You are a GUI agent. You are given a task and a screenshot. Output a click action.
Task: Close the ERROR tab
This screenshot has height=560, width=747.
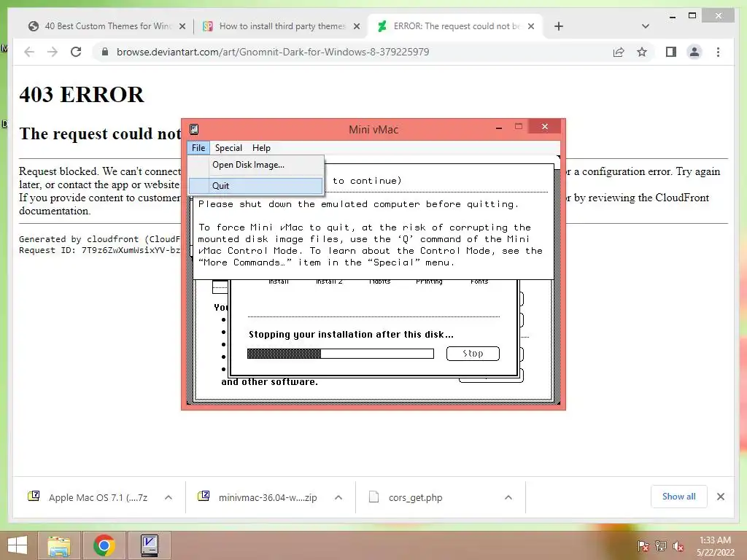[531, 27]
